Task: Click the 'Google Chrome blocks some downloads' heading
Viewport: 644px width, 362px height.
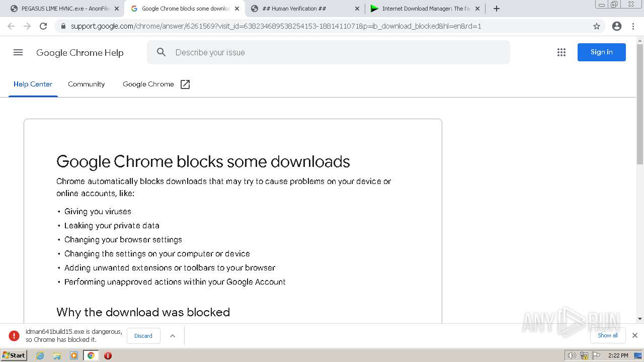Action: tap(203, 161)
